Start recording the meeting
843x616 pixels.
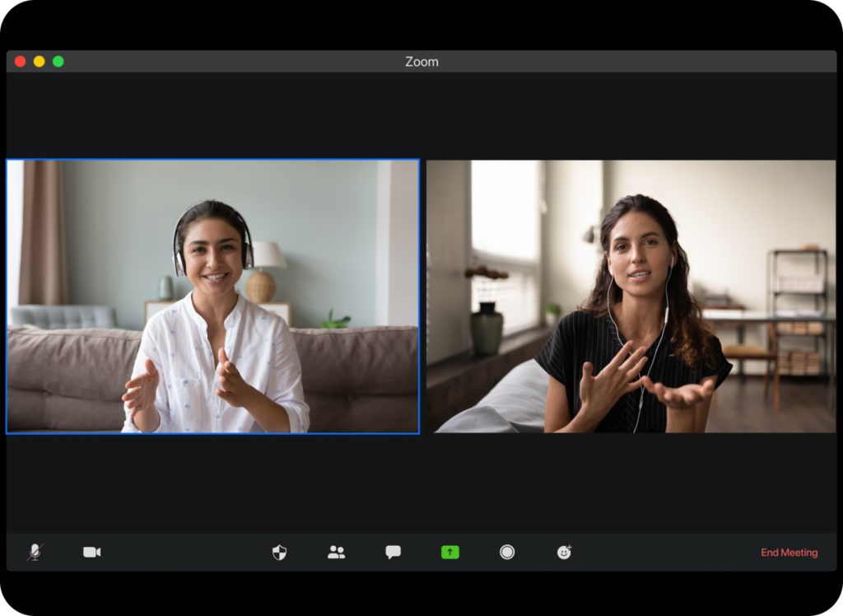coord(507,552)
